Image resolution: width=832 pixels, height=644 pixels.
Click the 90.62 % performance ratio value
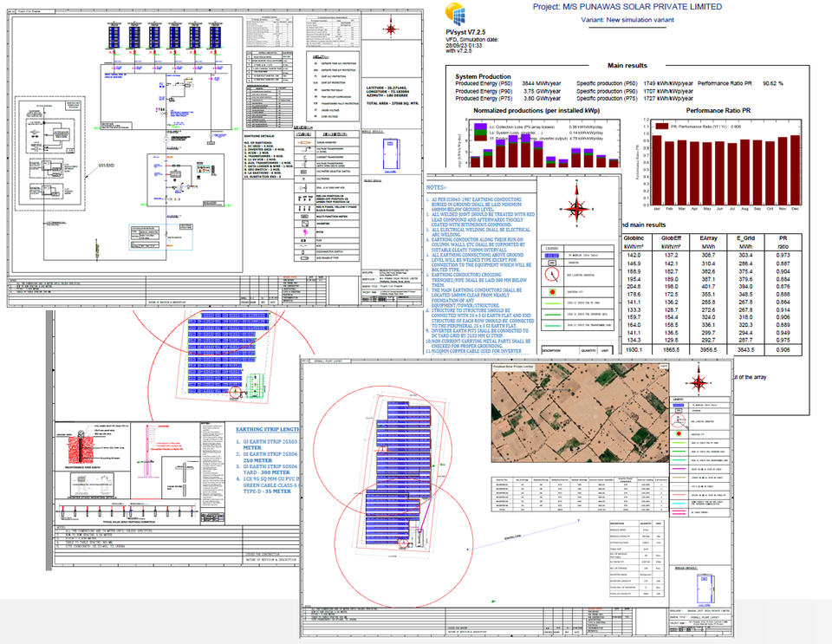coord(772,84)
